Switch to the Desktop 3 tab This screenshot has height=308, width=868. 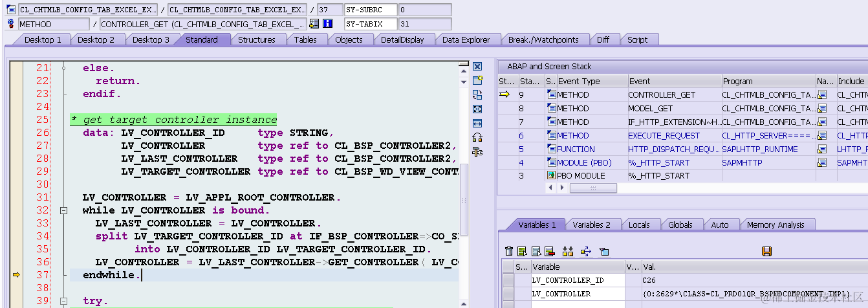(x=151, y=39)
